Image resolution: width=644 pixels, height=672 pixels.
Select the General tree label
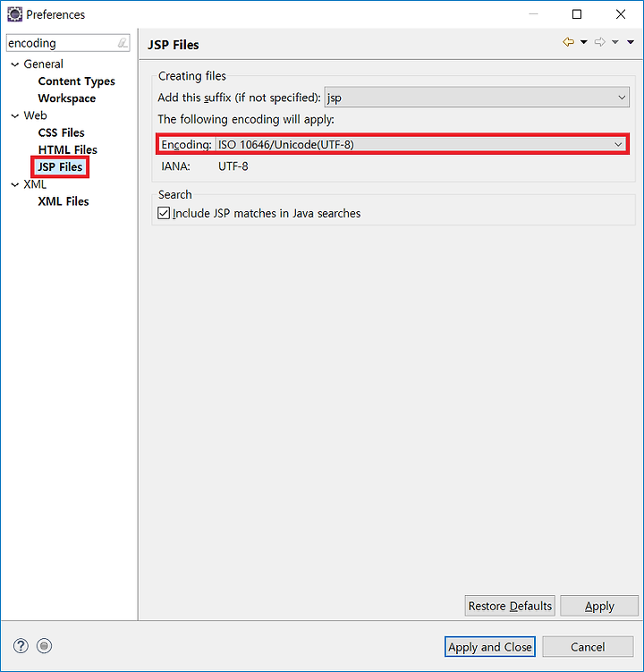[43, 64]
